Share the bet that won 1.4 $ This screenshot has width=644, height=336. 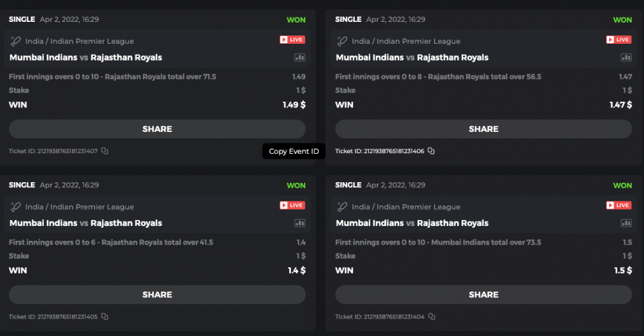pyautogui.click(x=157, y=294)
